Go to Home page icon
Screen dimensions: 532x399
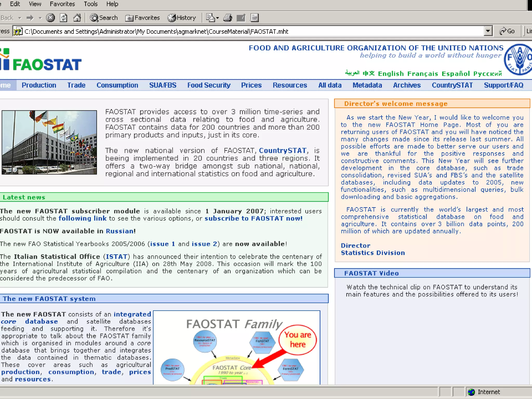point(77,18)
